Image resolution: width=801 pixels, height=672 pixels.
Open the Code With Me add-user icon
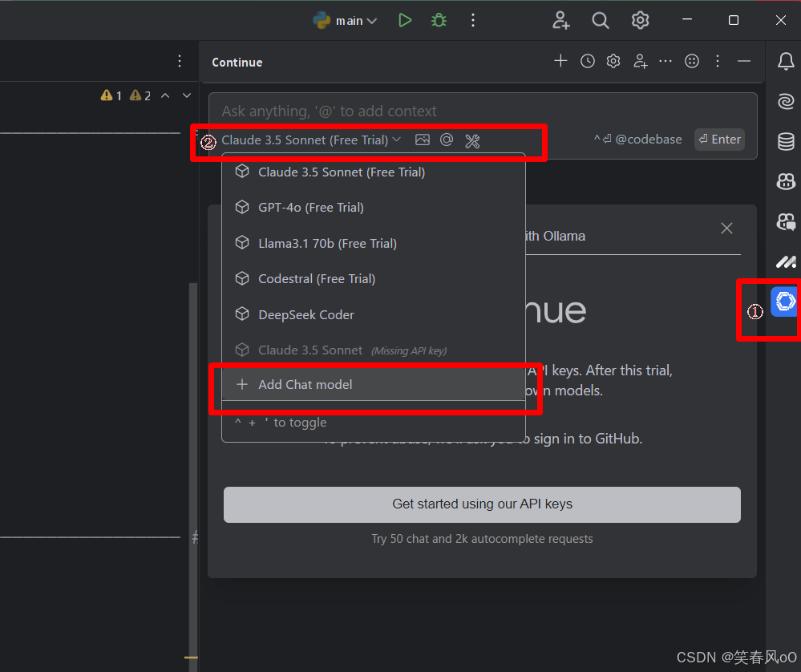click(x=560, y=20)
